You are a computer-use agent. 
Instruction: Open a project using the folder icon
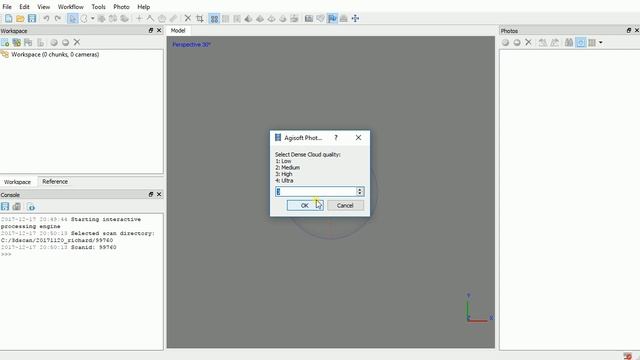tap(20, 18)
